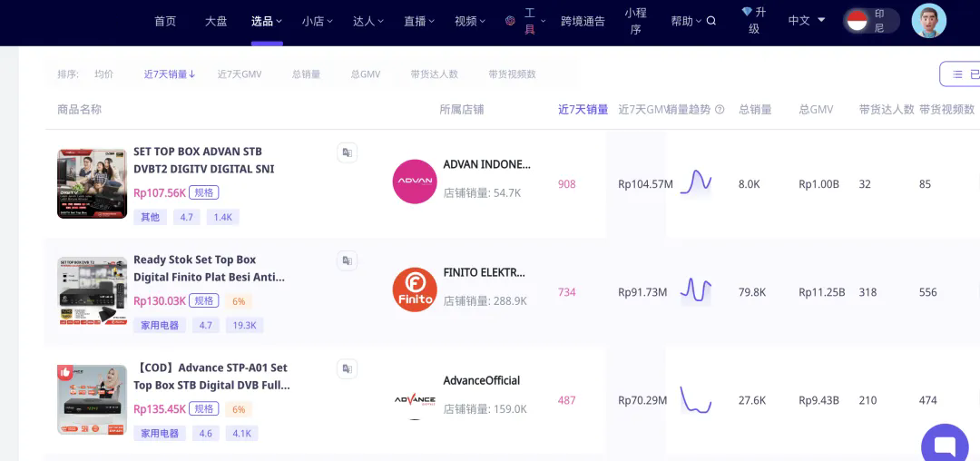Click AdvanceOfficial store logo
The image size is (980, 461).
pyautogui.click(x=415, y=400)
